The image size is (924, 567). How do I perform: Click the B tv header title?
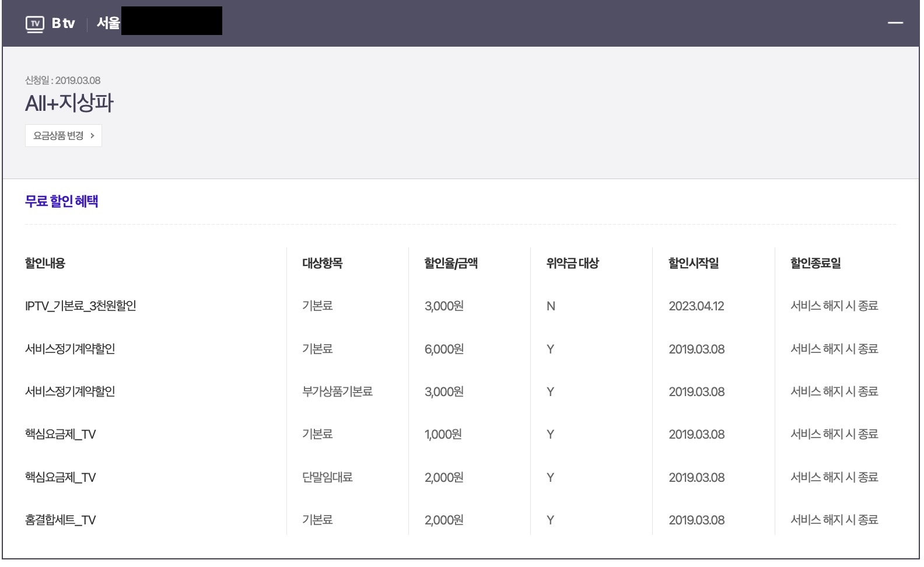tap(63, 23)
